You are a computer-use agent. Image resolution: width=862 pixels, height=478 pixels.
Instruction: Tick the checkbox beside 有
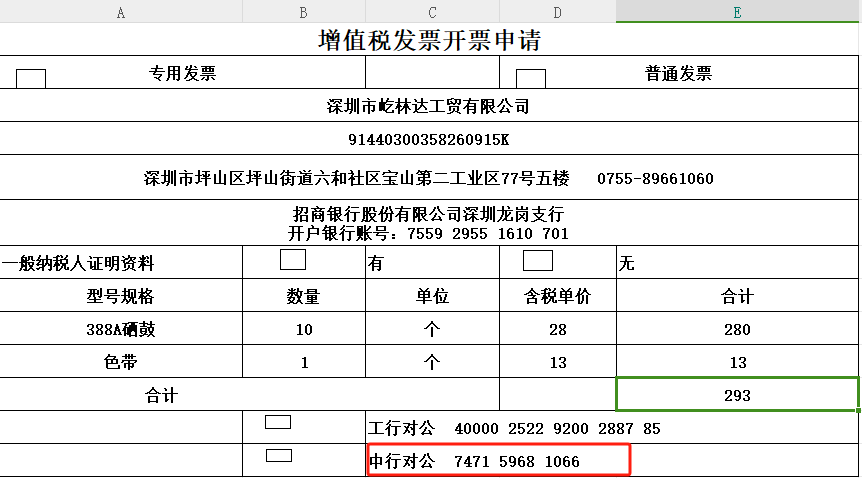[x=293, y=260]
